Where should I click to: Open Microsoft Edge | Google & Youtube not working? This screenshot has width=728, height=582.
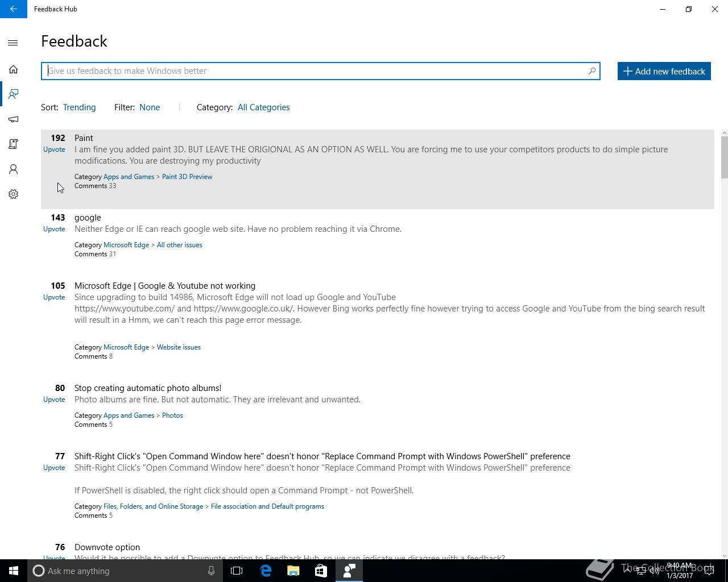[165, 286]
